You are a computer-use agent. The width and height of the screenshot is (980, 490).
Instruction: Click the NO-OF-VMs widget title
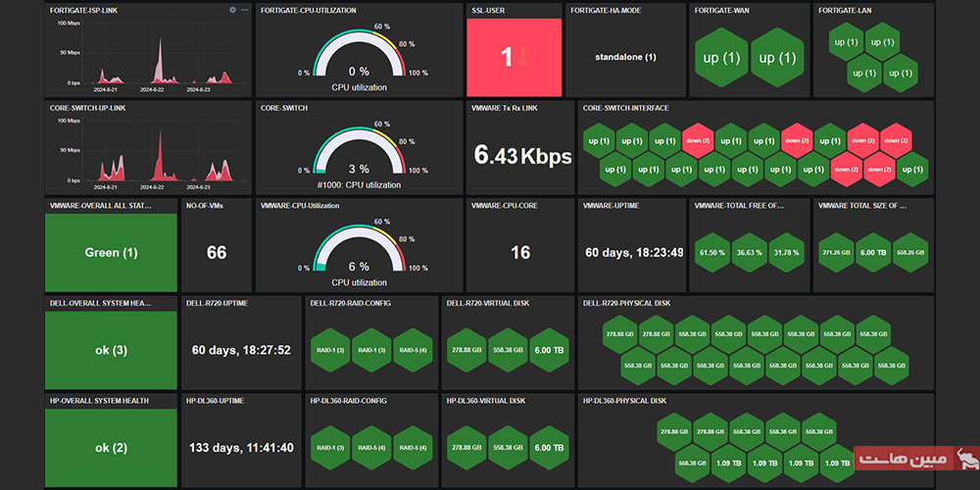[205, 206]
